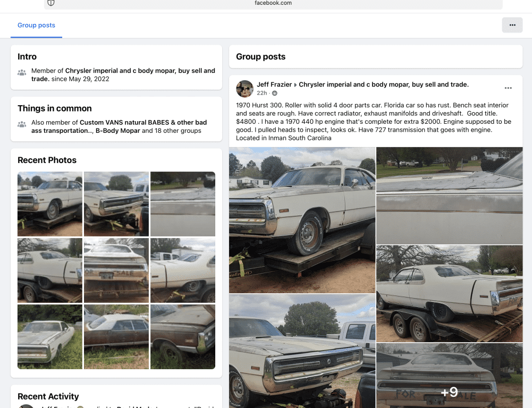
Task: Open the profile three-dots options menu
Action: tap(512, 25)
